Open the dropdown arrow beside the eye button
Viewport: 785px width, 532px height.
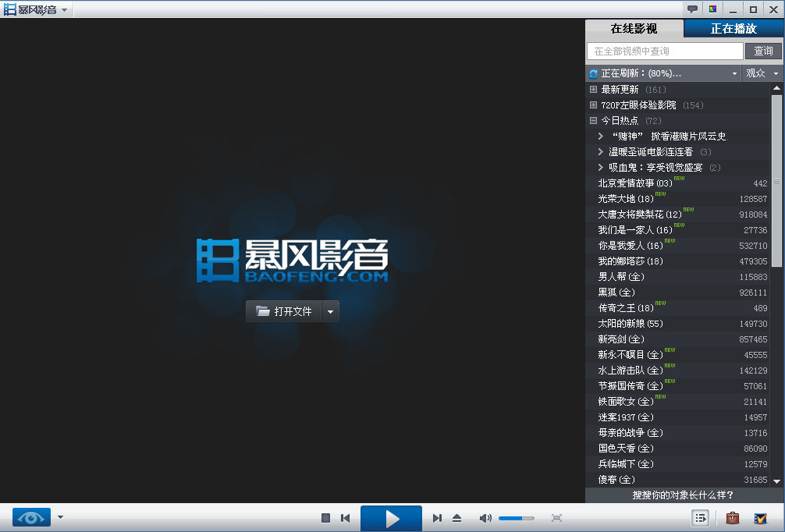tap(61, 517)
